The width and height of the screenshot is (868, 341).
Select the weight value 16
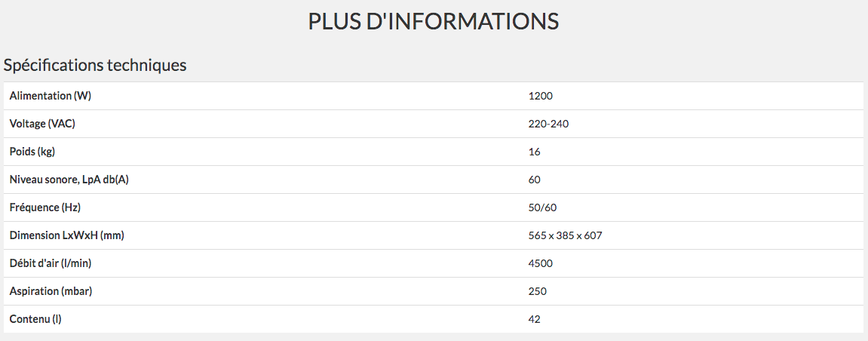click(534, 152)
